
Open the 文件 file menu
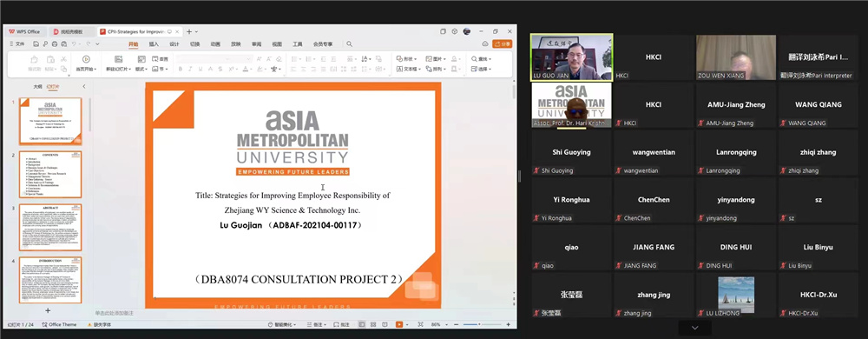click(17, 43)
